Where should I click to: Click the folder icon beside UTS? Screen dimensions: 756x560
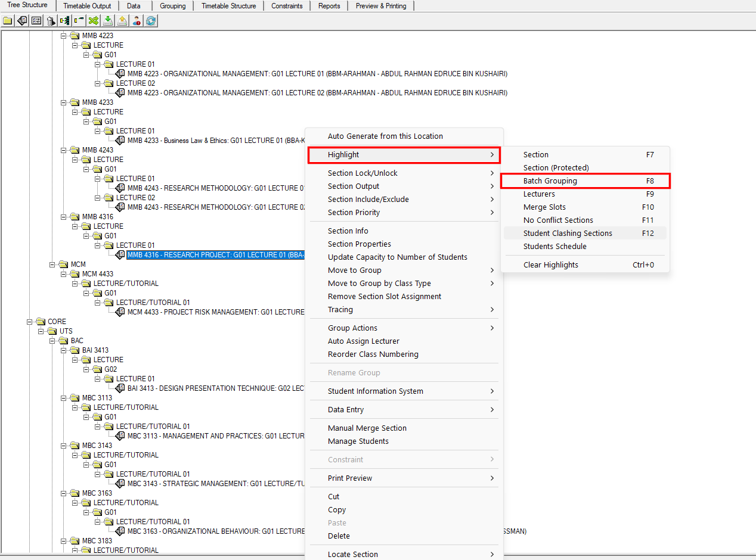(x=52, y=331)
